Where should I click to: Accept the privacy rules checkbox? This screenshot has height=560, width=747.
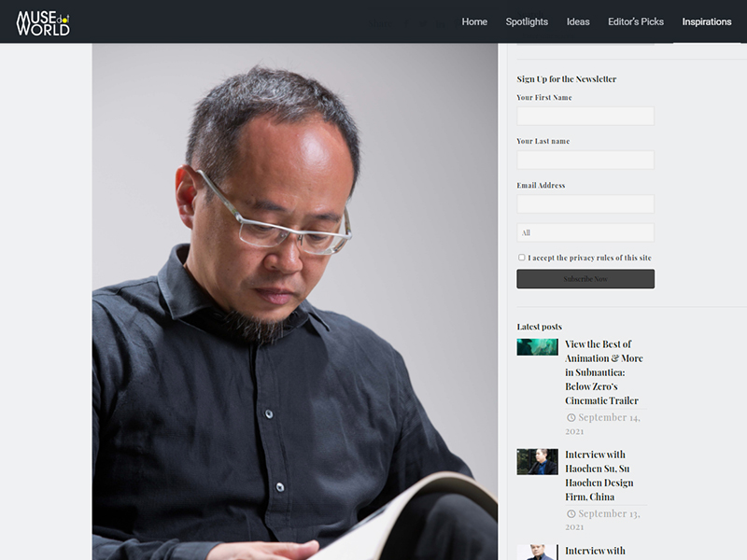(522, 258)
